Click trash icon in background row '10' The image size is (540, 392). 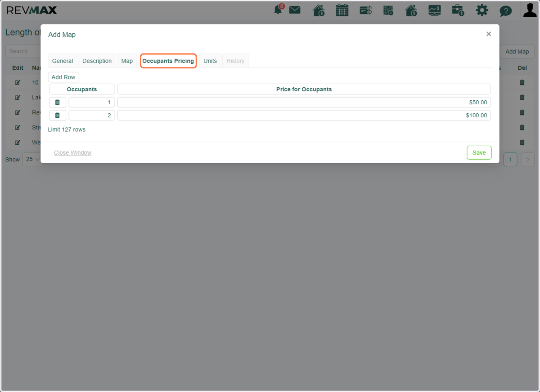(x=522, y=83)
